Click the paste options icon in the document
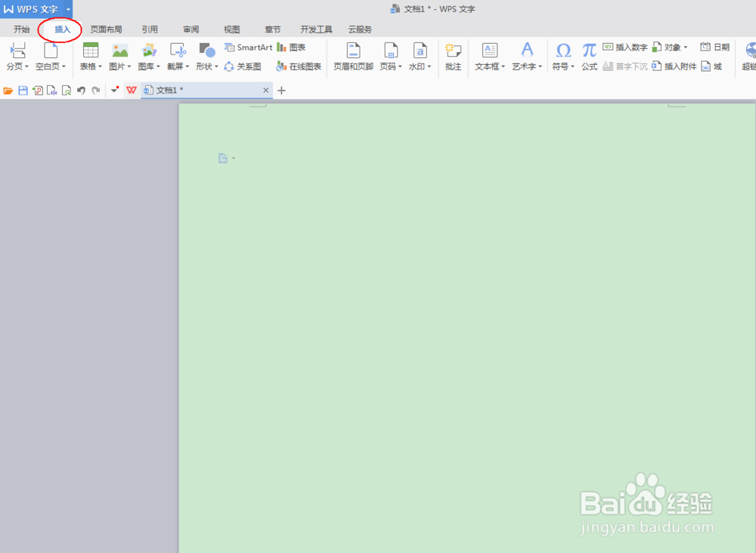The height and width of the screenshot is (553, 756). pyautogui.click(x=223, y=158)
